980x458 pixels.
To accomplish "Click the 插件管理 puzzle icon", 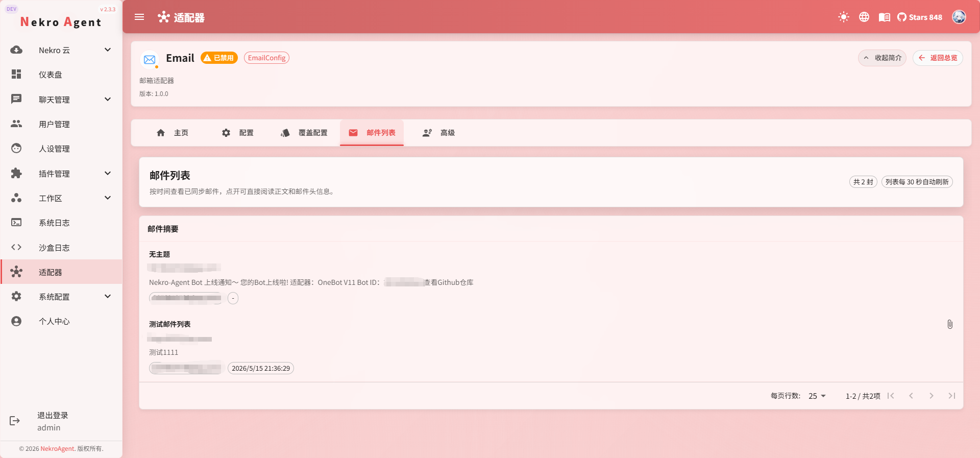I will 16,174.
